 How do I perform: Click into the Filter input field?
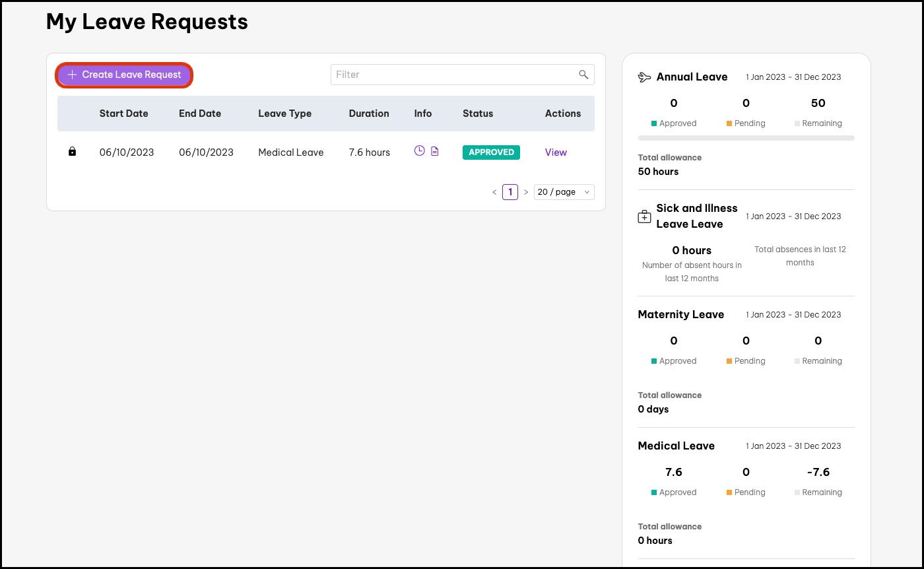(453, 75)
